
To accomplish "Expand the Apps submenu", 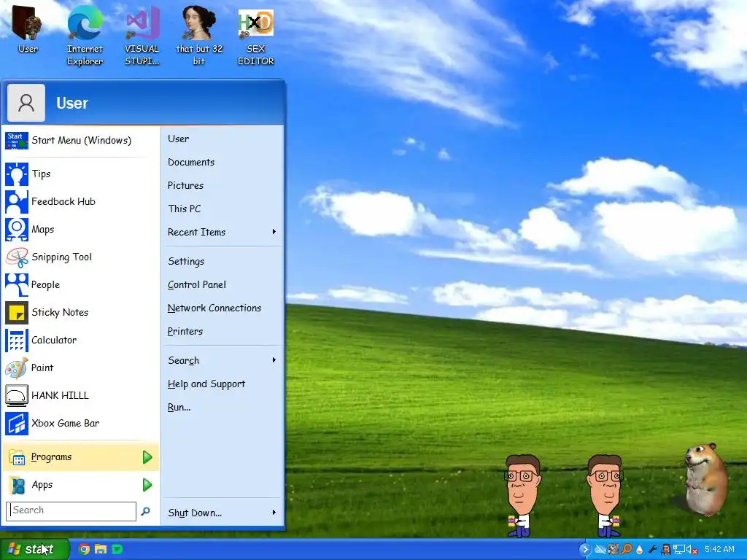I will [80, 485].
